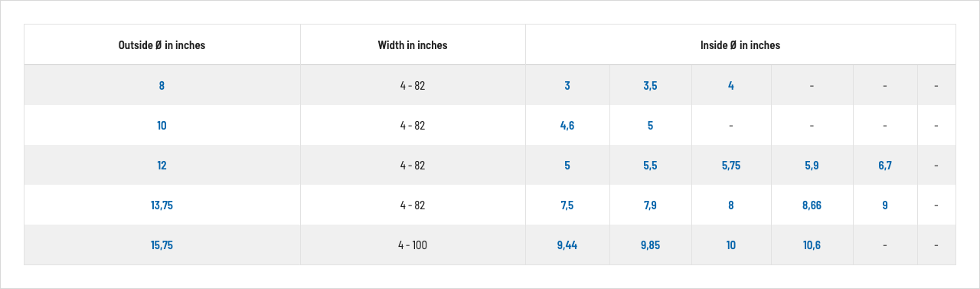Open the 12 inch outside diameter link
Image resolution: width=980 pixels, height=289 pixels.
click(162, 166)
